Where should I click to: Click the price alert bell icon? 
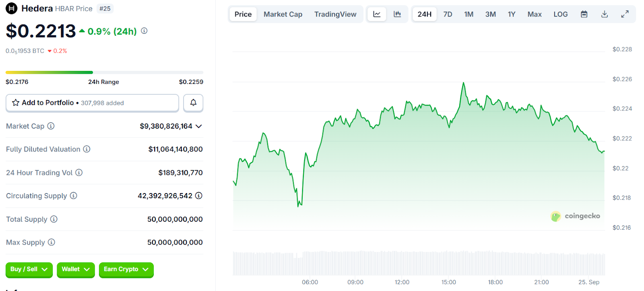[x=193, y=103]
